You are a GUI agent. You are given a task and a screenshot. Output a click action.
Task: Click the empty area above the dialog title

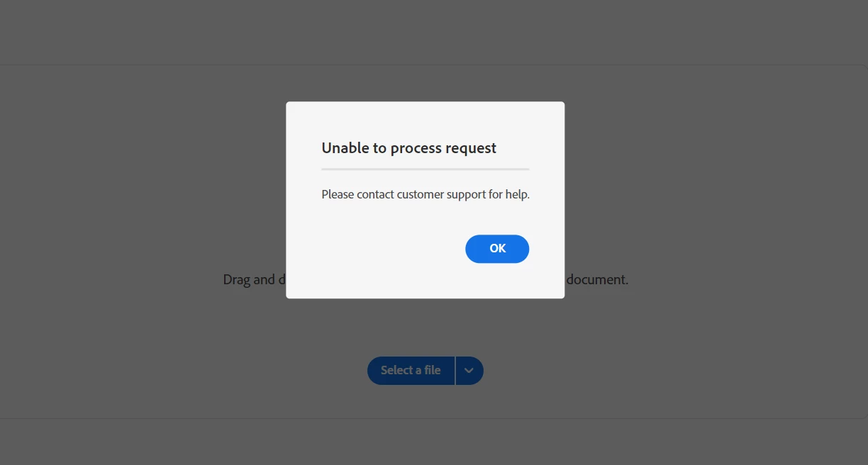pos(425,121)
